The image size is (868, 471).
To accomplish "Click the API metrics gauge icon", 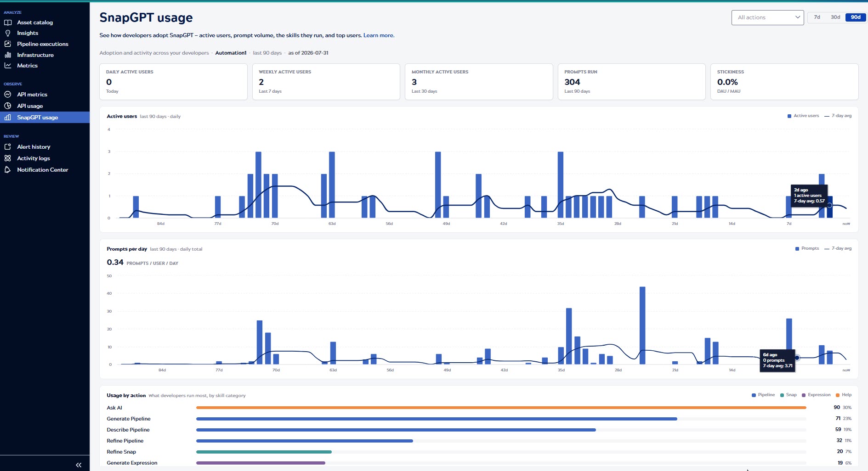I will tap(8, 94).
